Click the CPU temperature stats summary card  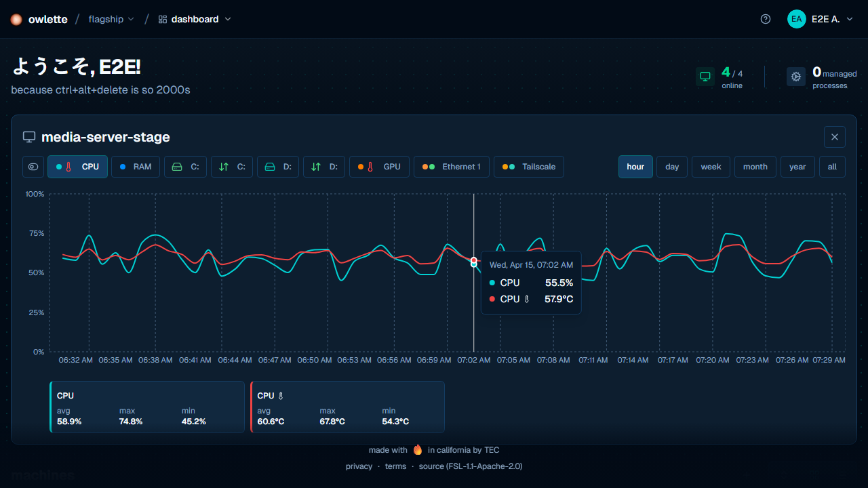coord(347,407)
